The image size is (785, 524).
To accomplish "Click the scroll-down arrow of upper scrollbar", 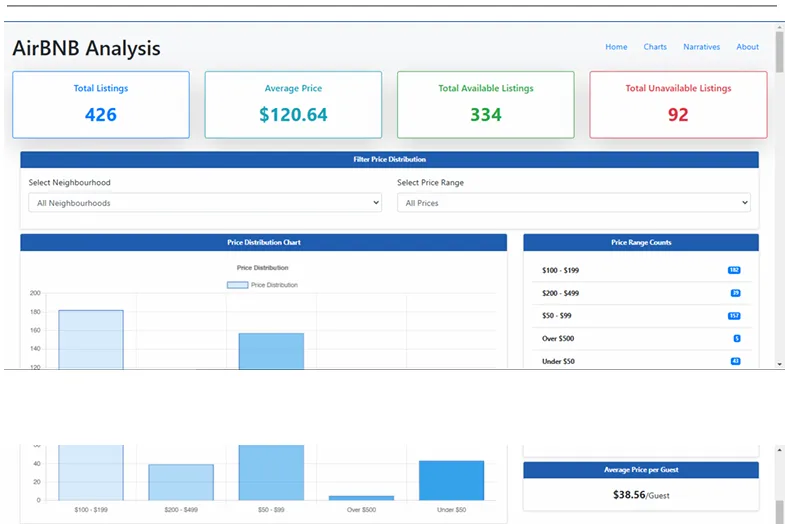I will pos(779,364).
